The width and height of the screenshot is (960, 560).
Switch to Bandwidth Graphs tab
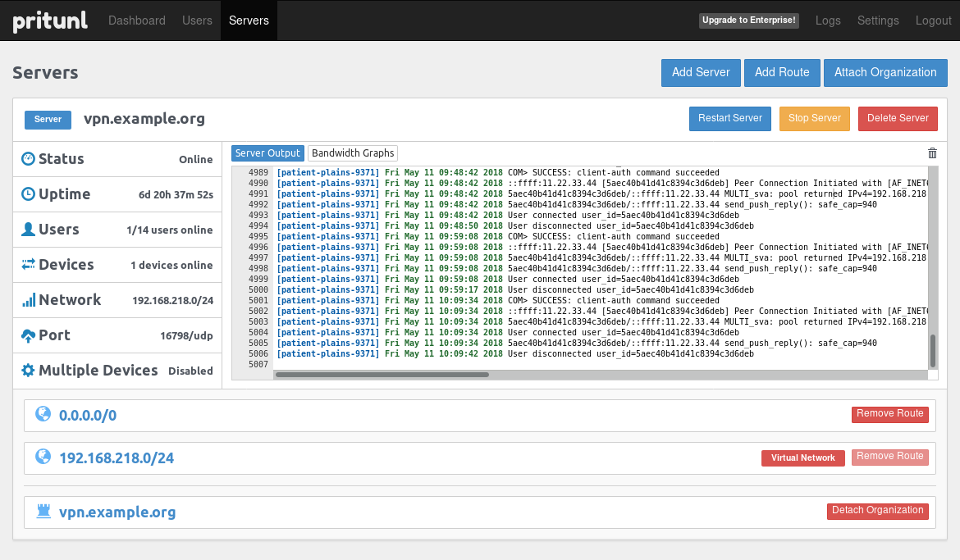[x=353, y=153]
